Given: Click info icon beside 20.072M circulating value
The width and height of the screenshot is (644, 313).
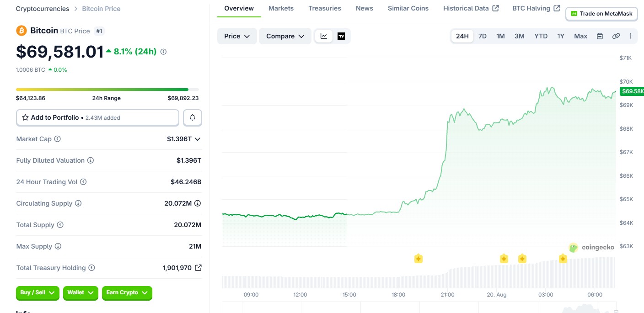Looking at the screenshot, I should pos(198,203).
